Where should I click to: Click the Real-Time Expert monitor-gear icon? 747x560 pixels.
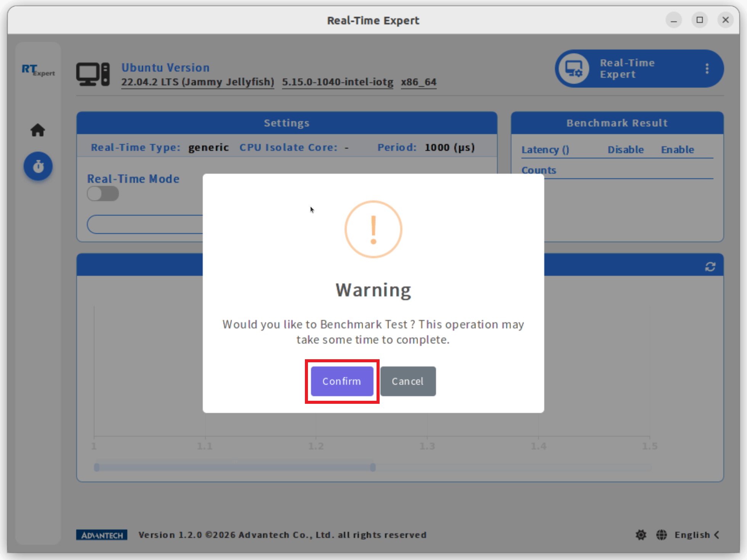[574, 69]
